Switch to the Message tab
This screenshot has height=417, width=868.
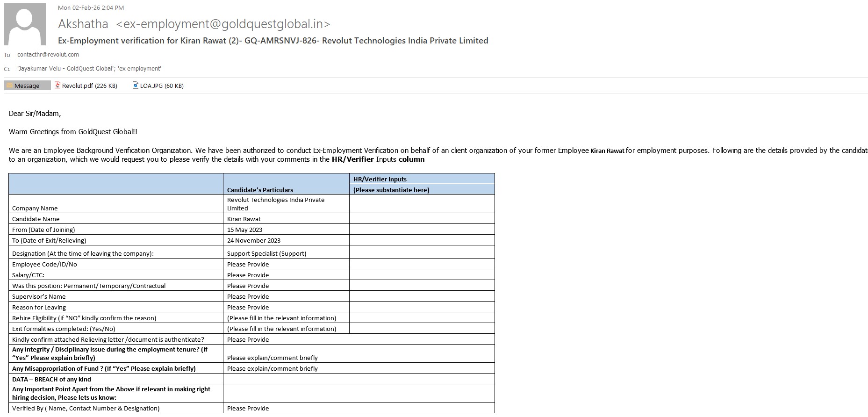click(x=27, y=86)
